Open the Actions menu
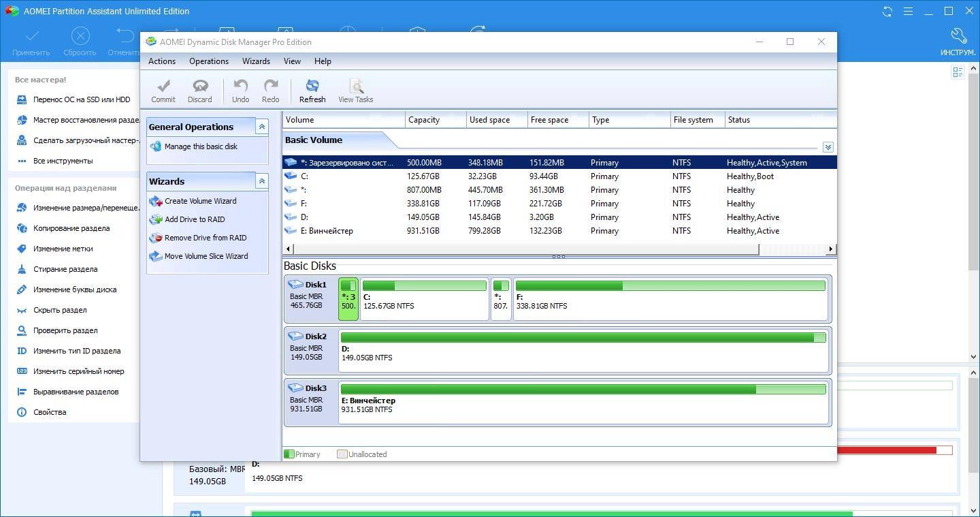This screenshot has height=517, width=980. click(162, 61)
